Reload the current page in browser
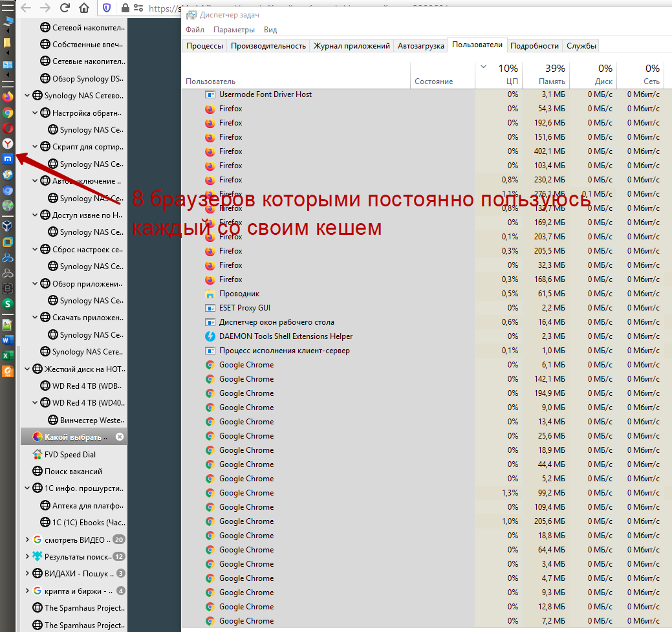Image resolution: width=672 pixels, height=632 pixels. tap(65, 8)
